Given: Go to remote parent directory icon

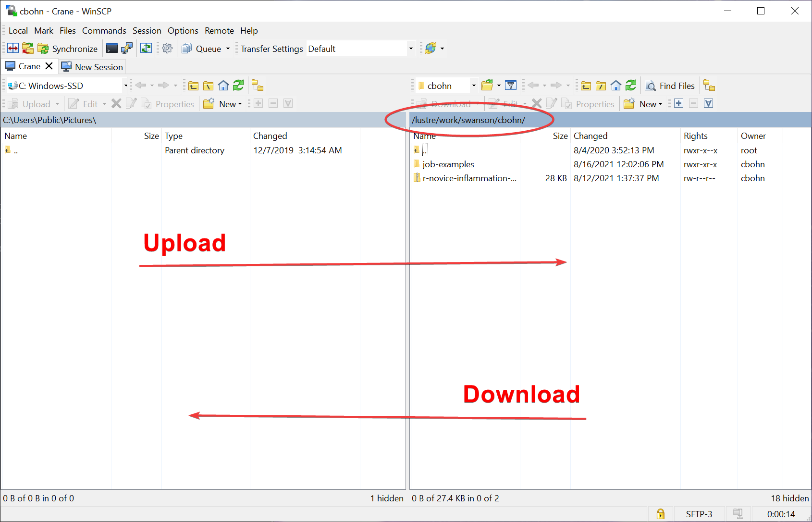Looking at the screenshot, I should pyautogui.click(x=586, y=86).
